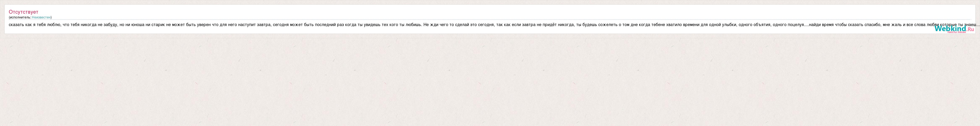This screenshot has height=126, width=980.
Task: Click the phrase 'наступит завтра' in lyrics
Action: click(x=254, y=25)
